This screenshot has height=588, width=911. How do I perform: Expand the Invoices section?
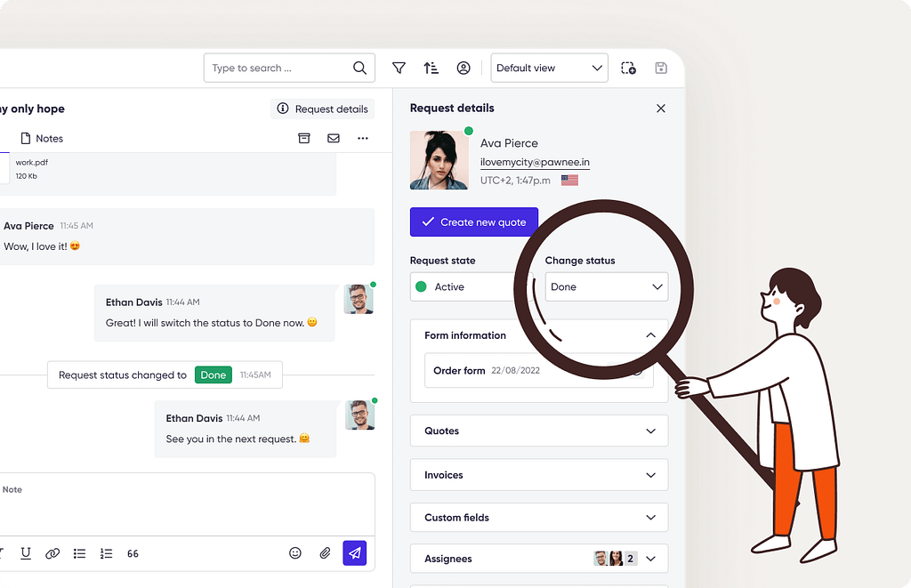tap(539, 475)
